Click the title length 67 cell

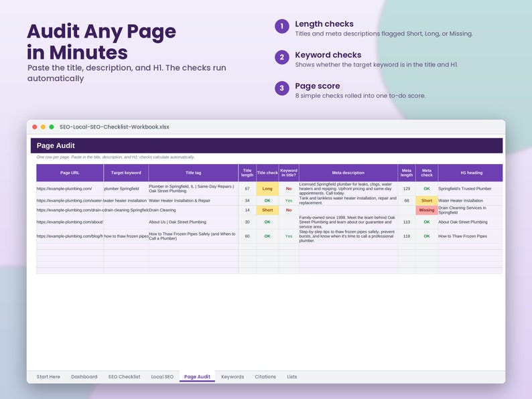pyautogui.click(x=247, y=189)
